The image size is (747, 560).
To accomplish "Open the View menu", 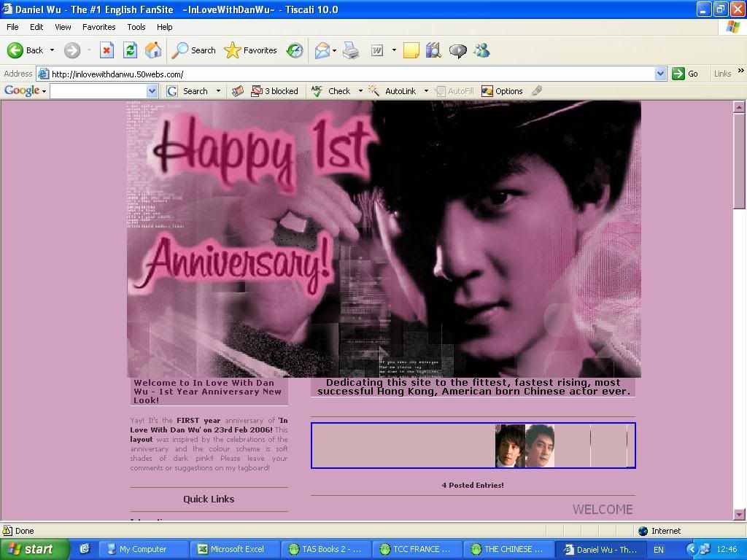I will pyautogui.click(x=63, y=27).
